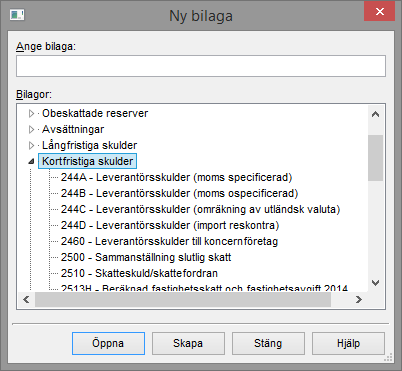Click the vertical scrollbar up arrow
Image resolution: width=402 pixels, height=371 pixels.
point(375,114)
